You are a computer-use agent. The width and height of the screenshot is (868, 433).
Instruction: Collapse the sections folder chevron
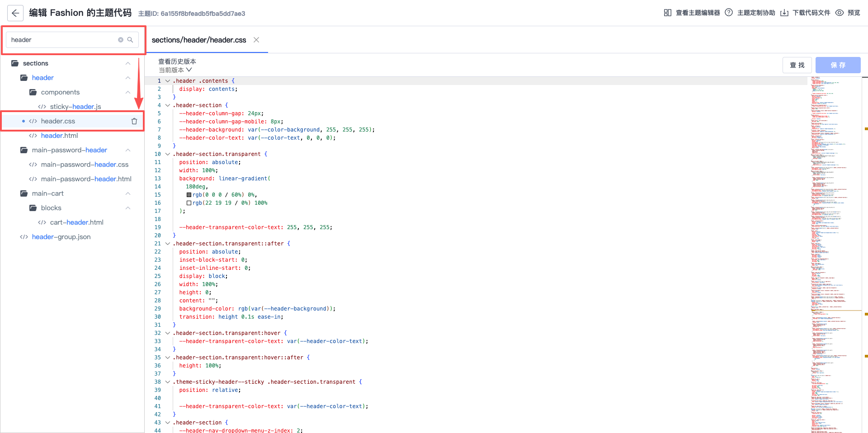pos(128,63)
